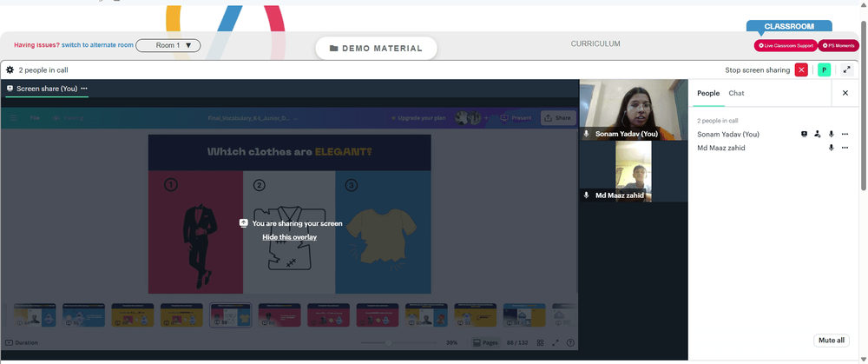Click the 39% zoom level value

point(451,343)
